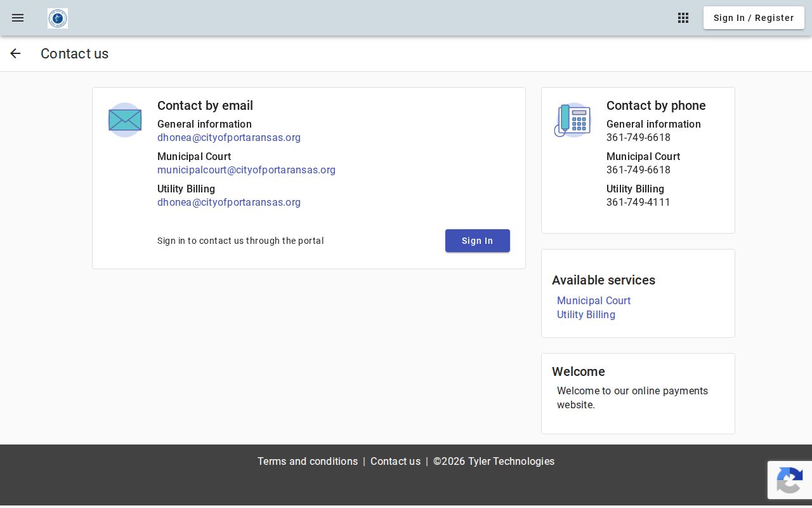Click the envelope email icon
Screen dimensions: 812x508
pyautogui.click(x=125, y=120)
